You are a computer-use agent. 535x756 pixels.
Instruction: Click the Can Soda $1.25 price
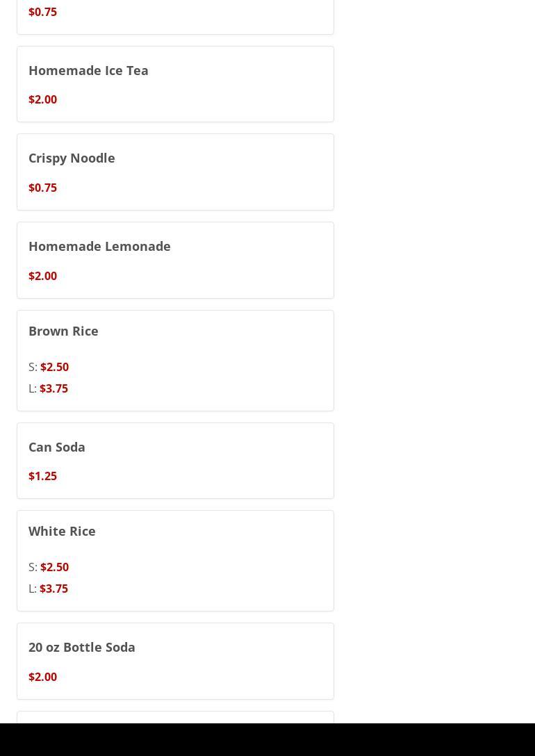coord(42,476)
